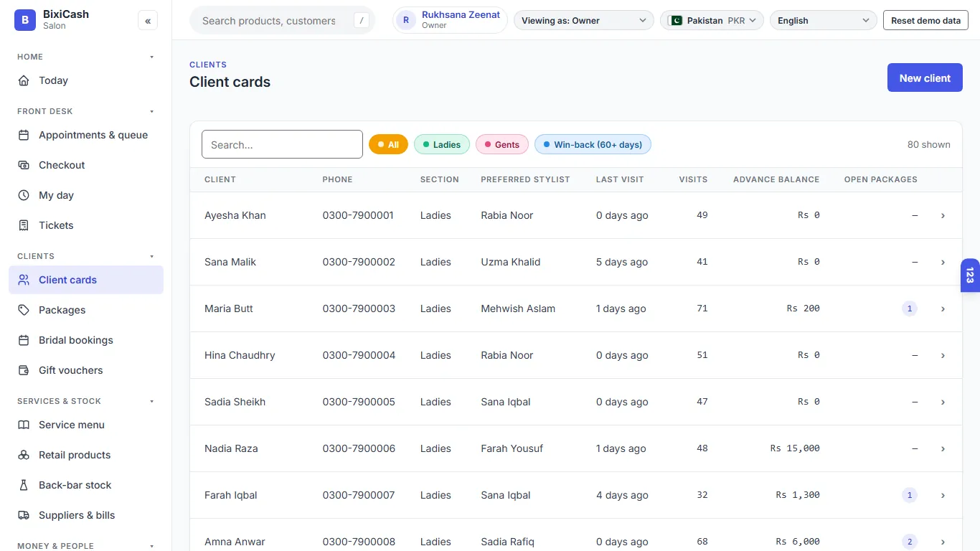980x551 pixels.
Task: Click Sana Malik client name
Action: (230, 262)
